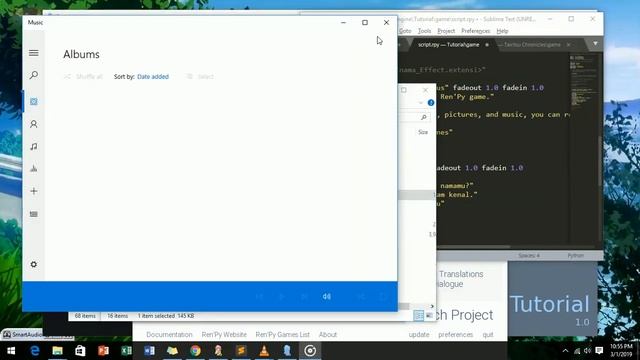Play track in Music playback bar

tap(282, 297)
